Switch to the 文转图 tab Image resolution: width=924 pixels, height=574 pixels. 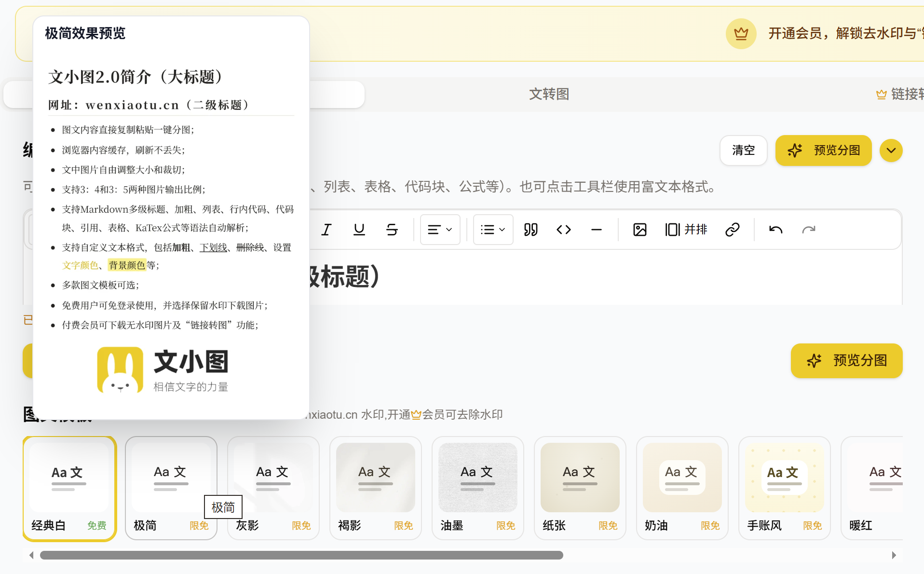549,94
